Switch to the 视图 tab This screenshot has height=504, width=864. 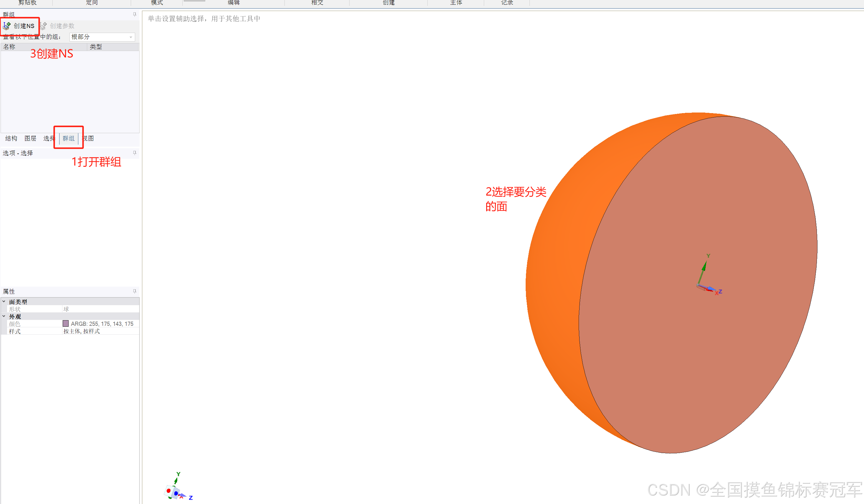(88, 138)
